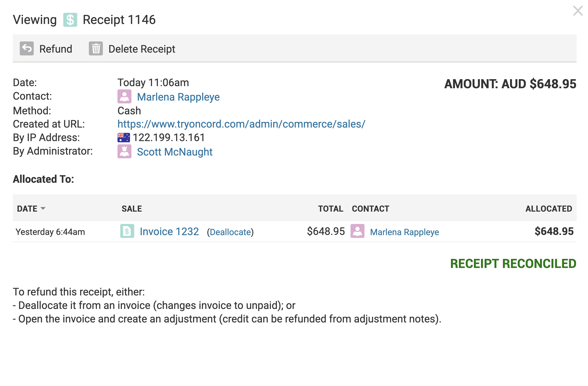Click the Australian flag icon by IP address
Screen dimensions: 588x386
tap(124, 138)
